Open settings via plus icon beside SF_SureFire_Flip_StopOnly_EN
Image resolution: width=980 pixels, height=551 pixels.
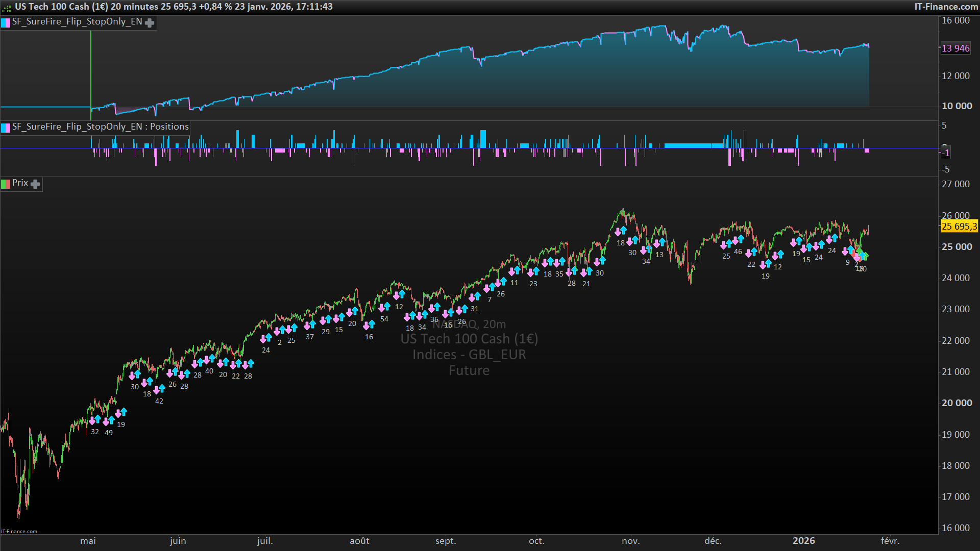pyautogui.click(x=150, y=22)
